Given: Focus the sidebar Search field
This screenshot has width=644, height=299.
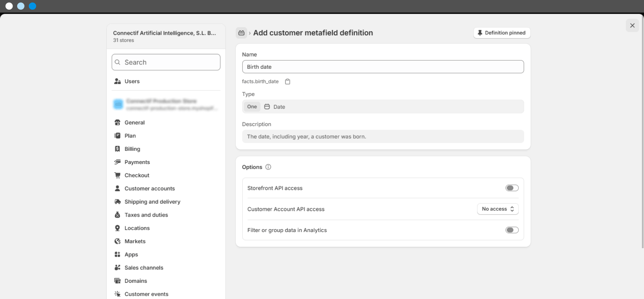Looking at the screenshot, I should (x=166, y=62).
